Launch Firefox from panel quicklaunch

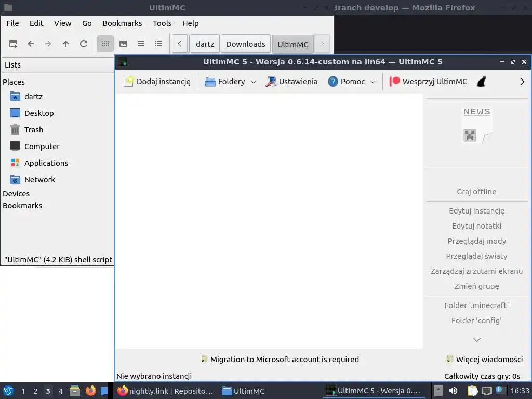(90, 391)
